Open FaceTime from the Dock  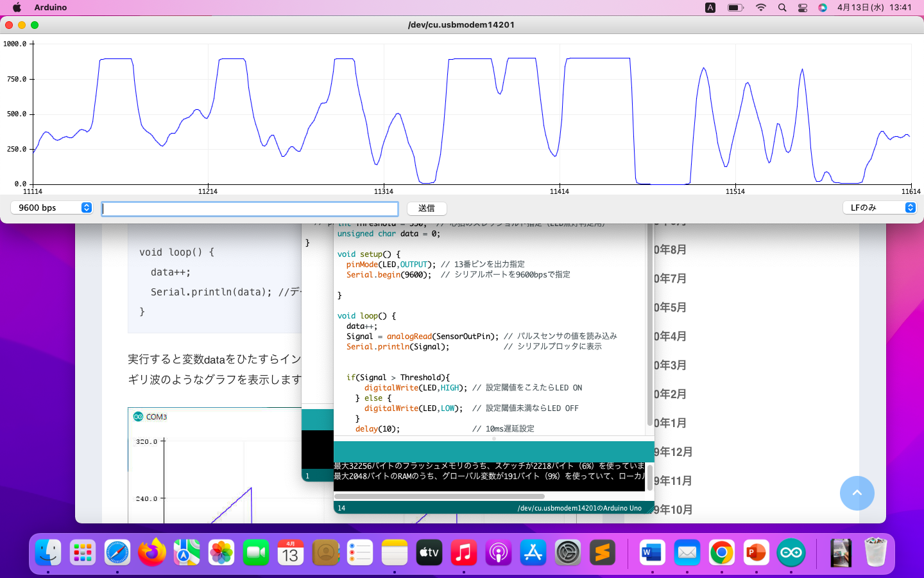tap(256, 552)
